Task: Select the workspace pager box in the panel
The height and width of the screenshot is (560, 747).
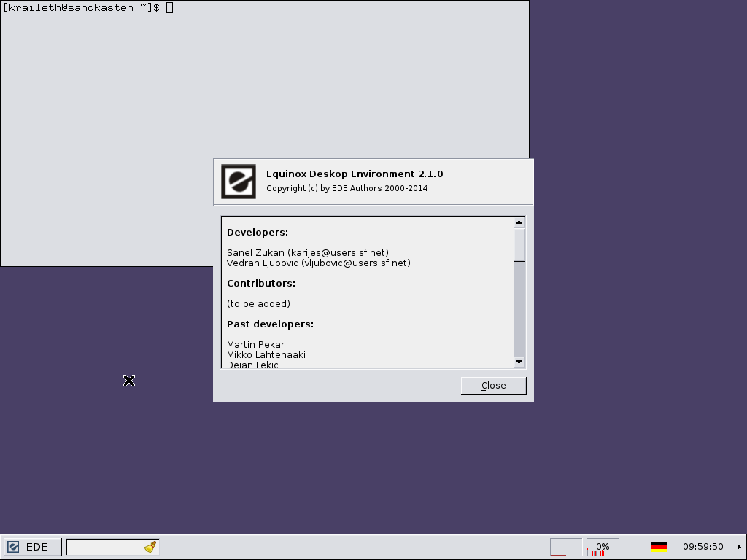Action: pos(565,547)
